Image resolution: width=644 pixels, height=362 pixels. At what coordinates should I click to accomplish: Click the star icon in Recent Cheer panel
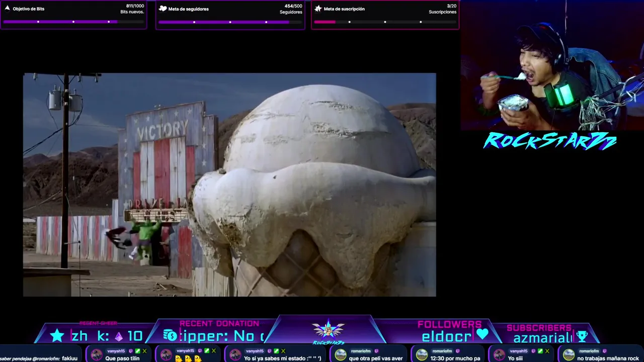pos(57,336)
